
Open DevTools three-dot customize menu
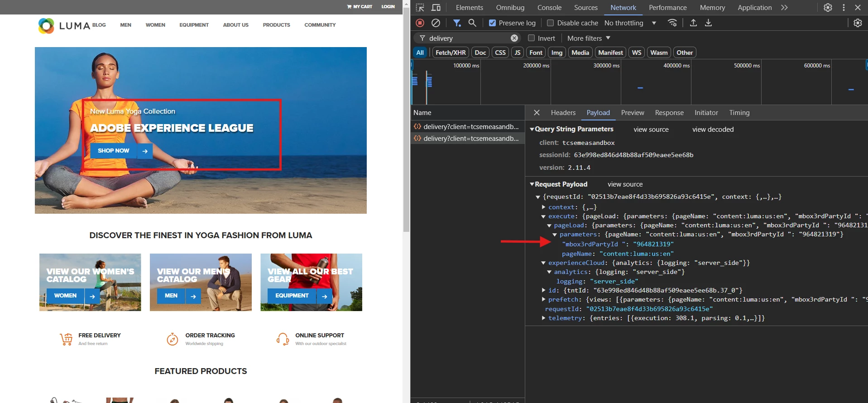click(844, 8)
